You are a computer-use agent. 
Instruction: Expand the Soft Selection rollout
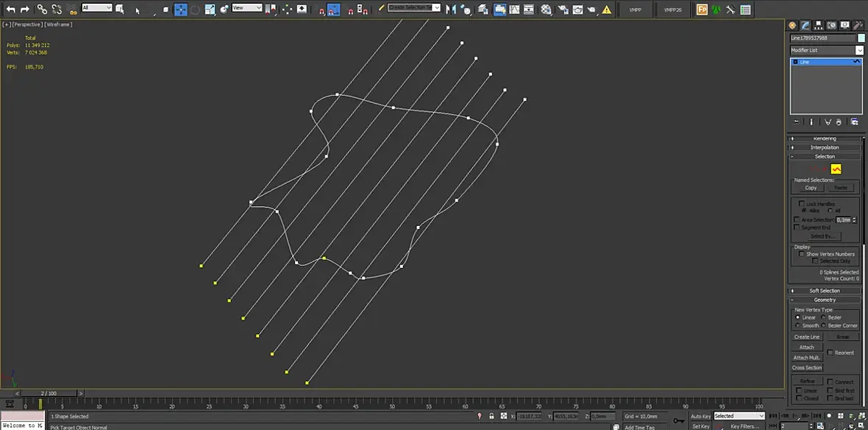click(x=825, y=290)
